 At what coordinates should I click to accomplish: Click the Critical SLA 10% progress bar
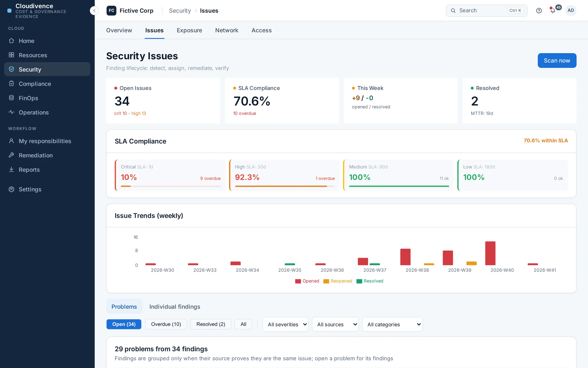tap(171, 186)
